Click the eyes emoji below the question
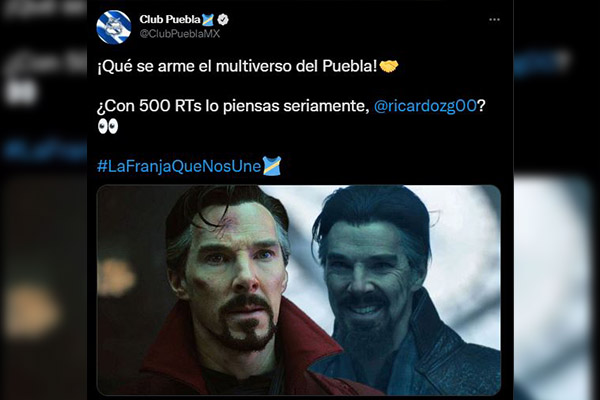This screenshot has height=400, width=600. pyautogui.click(x=108, y=126)
